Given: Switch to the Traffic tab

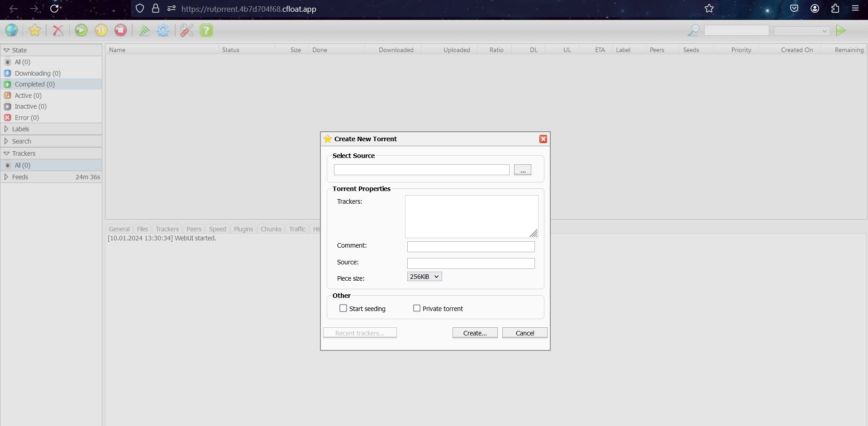Looking at the screenshot, I should coord(297,229).
